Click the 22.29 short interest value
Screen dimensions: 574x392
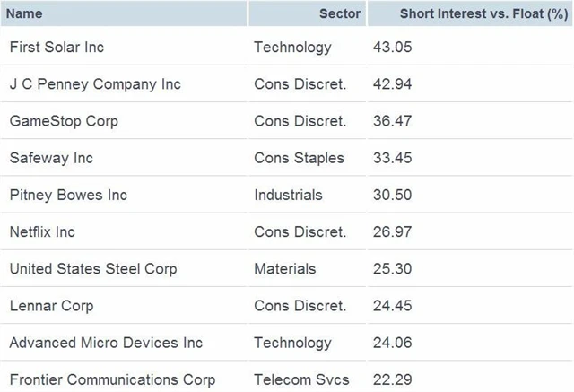[x=392, y=379]
